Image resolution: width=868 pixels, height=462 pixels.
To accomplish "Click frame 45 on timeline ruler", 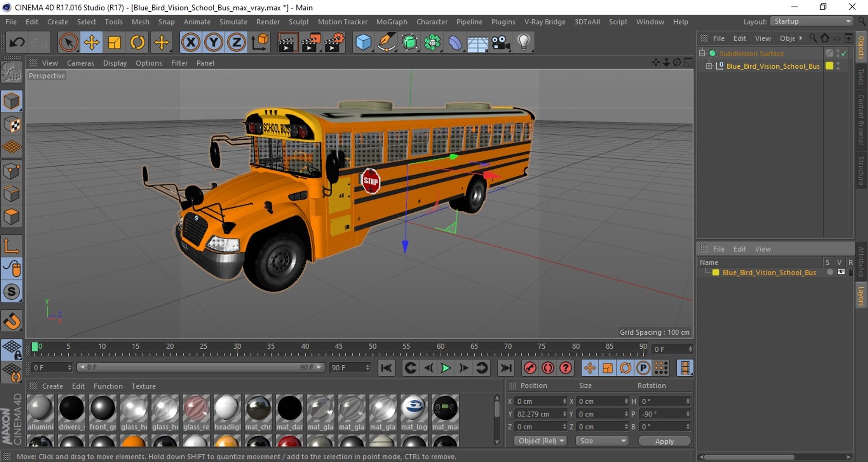I will [x=339, y=346].
